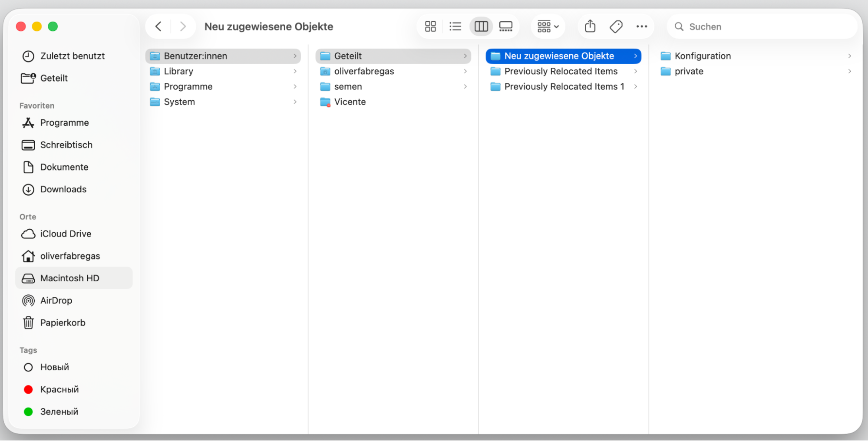Click the Orte section header
This screenshot has width=868, height=441.
[28, 217]
